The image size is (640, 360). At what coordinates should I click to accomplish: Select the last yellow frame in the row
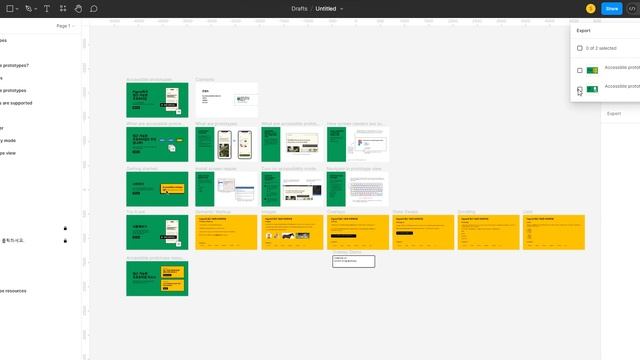554,232
